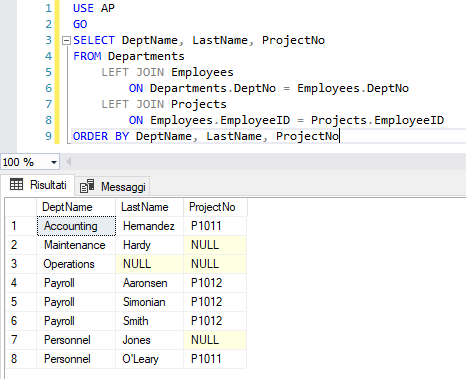Viewport: 466px width, 379px height.
Task: Switch to the Risultati tab
Action: coord(38,185)
